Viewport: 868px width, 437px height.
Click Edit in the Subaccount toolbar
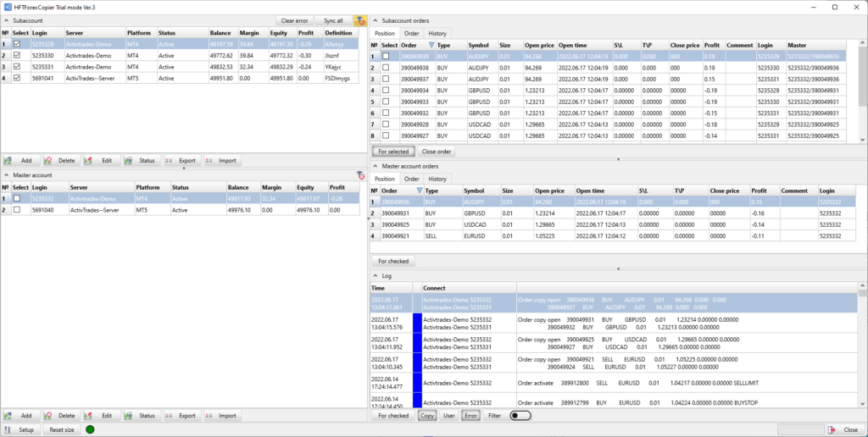pos(100,160)
